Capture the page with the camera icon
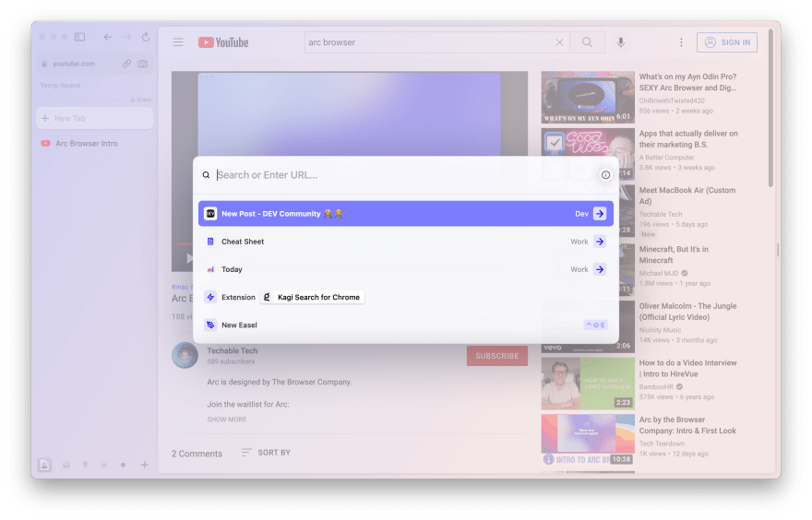This screenshot has width=812, height=520. pos(142,64)
